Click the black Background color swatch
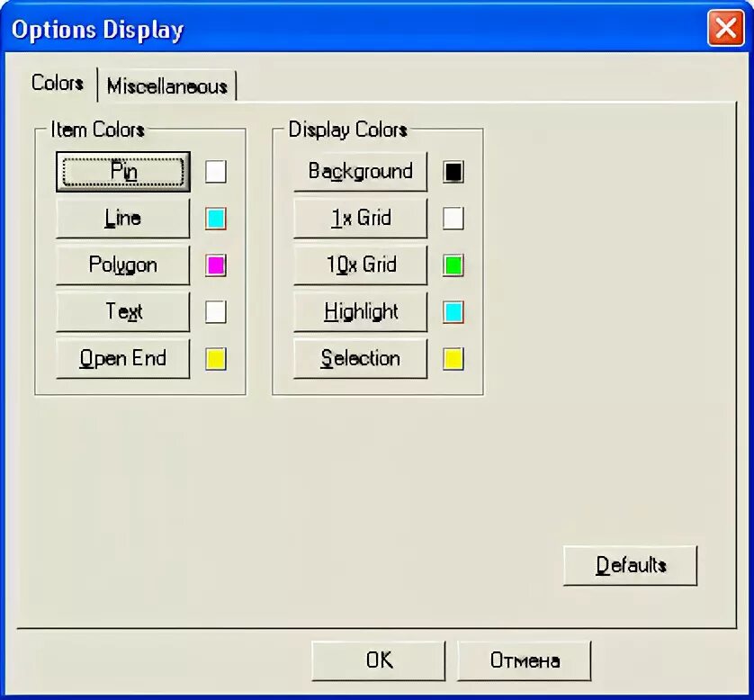 (x=453, y=172)
